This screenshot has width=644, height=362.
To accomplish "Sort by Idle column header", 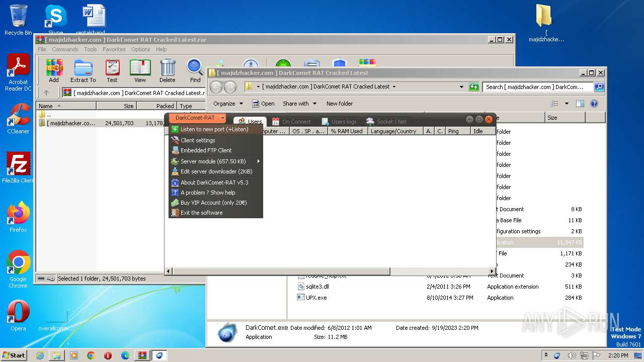I will [484, 131].
